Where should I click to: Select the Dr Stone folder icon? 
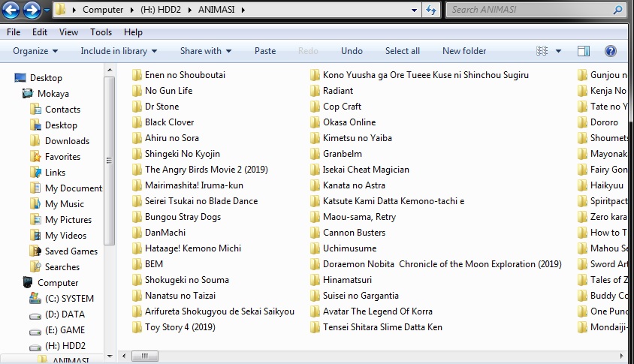point(137,107)
